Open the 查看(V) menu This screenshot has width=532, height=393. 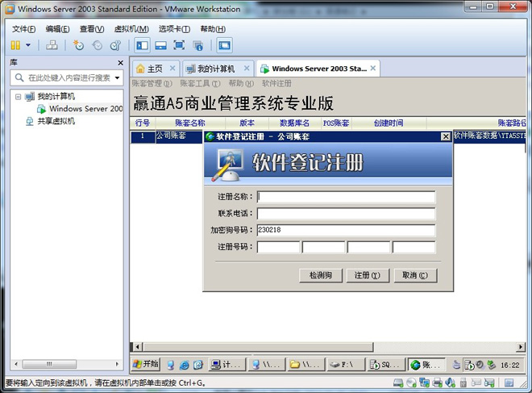pos(92,29)
